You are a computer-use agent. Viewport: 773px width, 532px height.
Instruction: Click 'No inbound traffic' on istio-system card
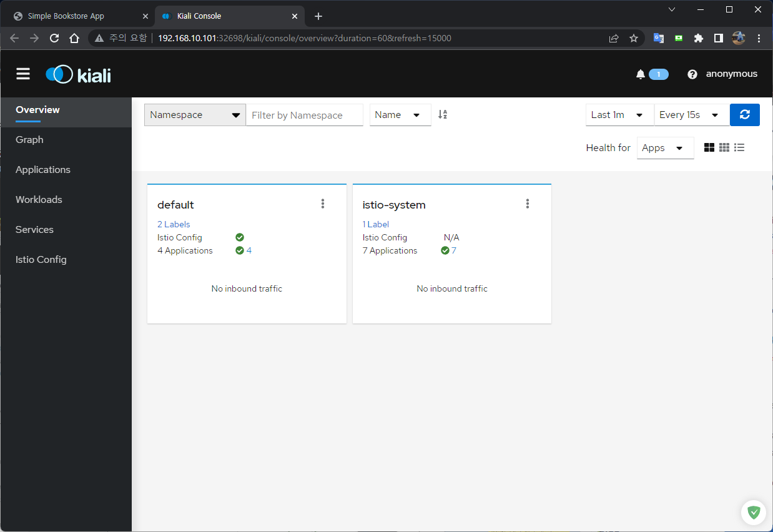[452, 288]
